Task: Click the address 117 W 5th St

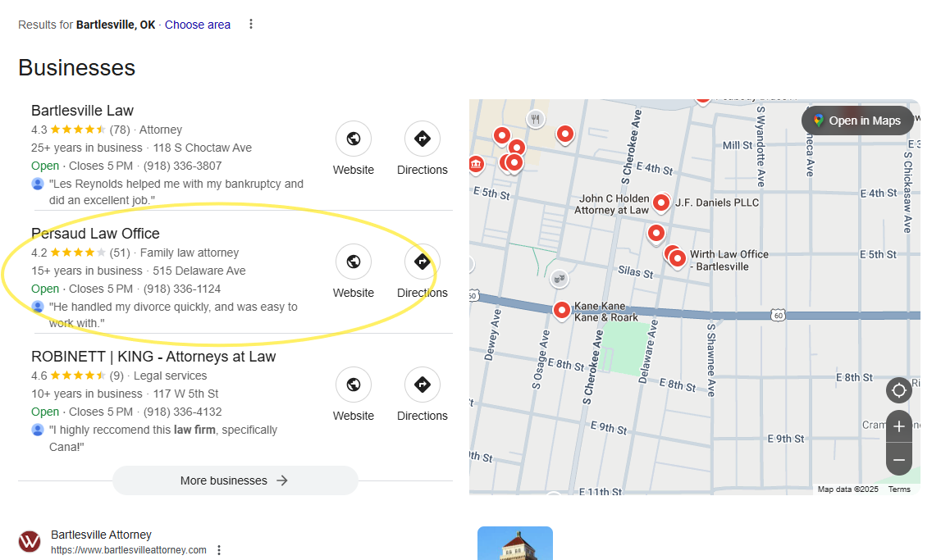Action: click(x=185, y=394)
